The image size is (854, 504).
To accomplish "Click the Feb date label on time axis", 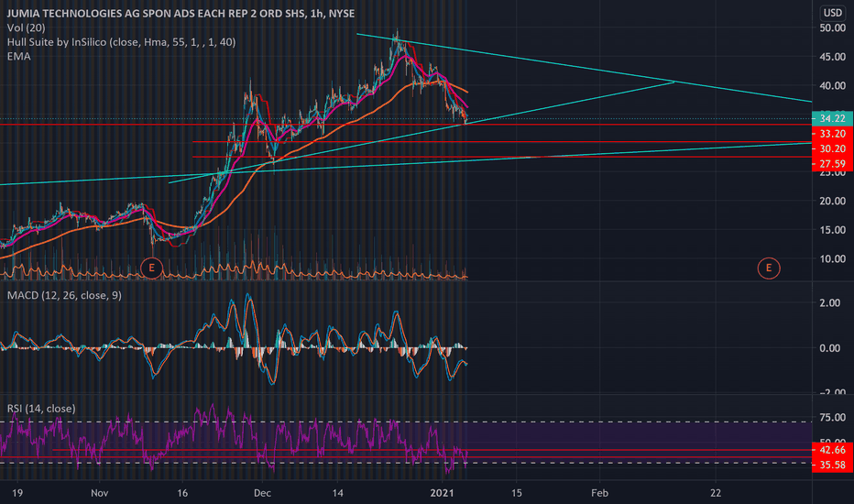I will pos(599,493).
